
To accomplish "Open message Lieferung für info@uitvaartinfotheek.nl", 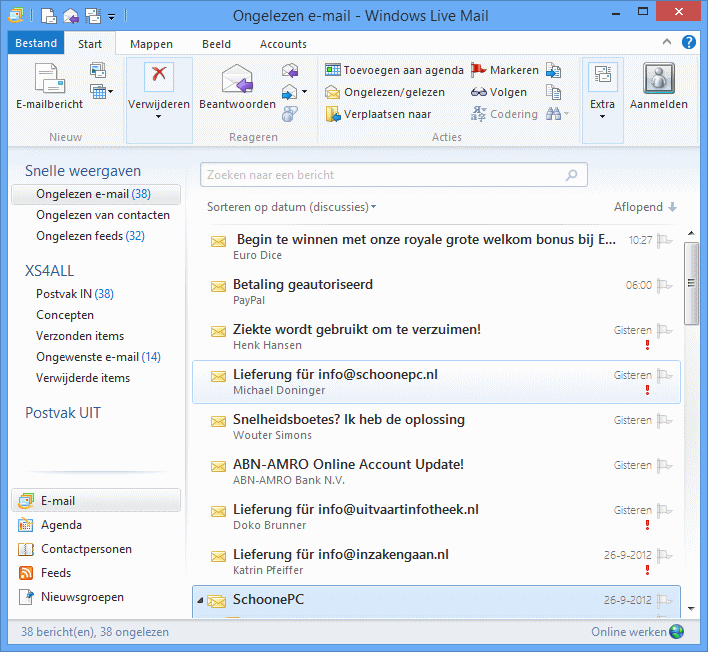I will 436,517.
